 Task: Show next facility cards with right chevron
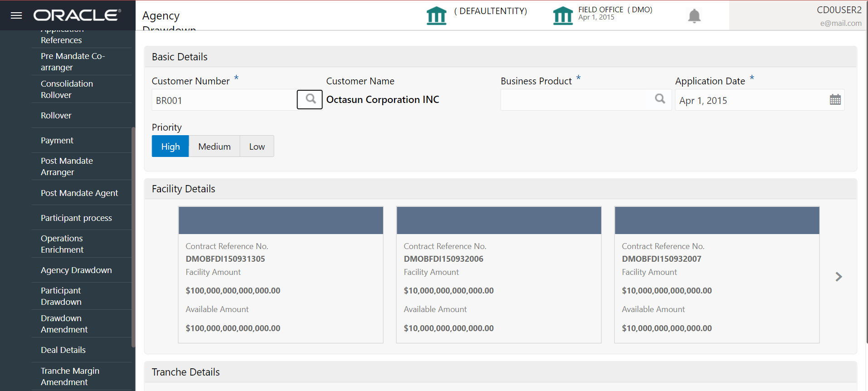pos(839,277)
